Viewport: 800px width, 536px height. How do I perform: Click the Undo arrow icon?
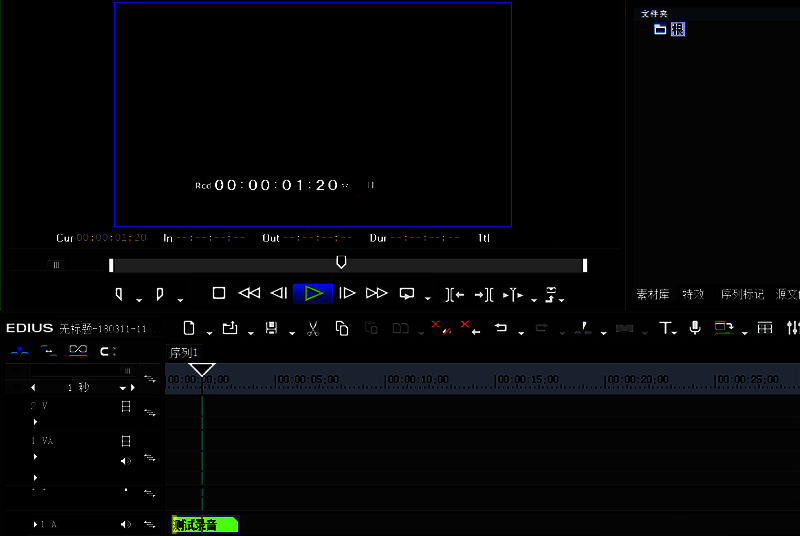click(501, 328)
